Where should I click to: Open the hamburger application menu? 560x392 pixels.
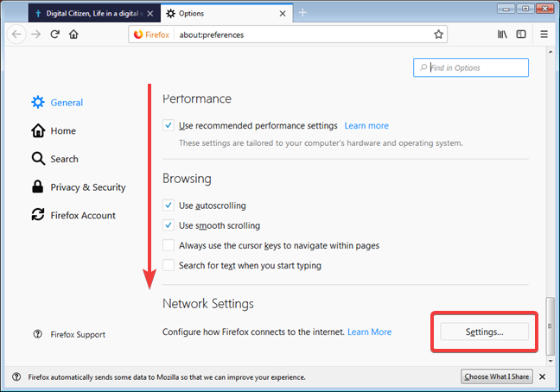[544, 35]
